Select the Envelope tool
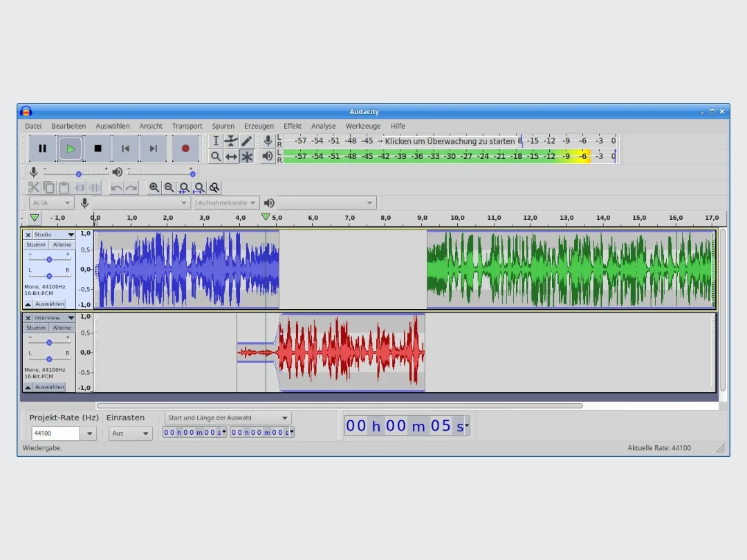The image size is (747, 560). [231, 141]
